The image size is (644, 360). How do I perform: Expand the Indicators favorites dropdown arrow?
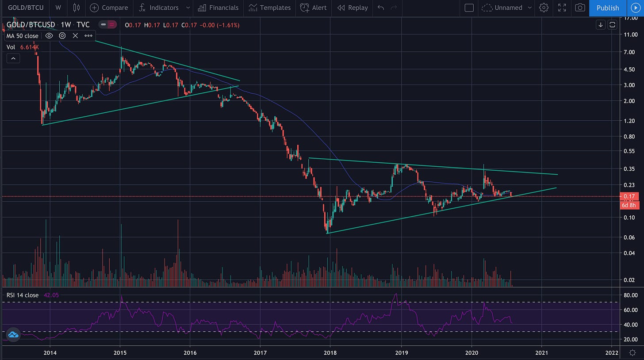(188, 8)
